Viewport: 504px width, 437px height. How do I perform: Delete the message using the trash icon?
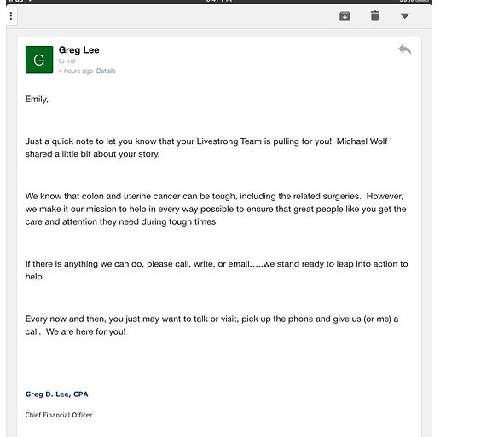click(x=374, y=15)
